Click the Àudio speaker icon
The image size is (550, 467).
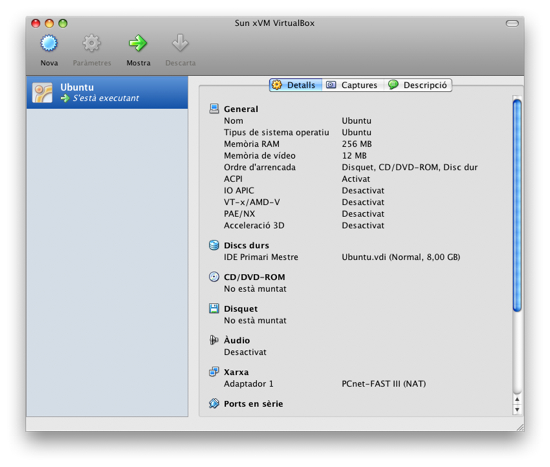(x=214, y=340)
